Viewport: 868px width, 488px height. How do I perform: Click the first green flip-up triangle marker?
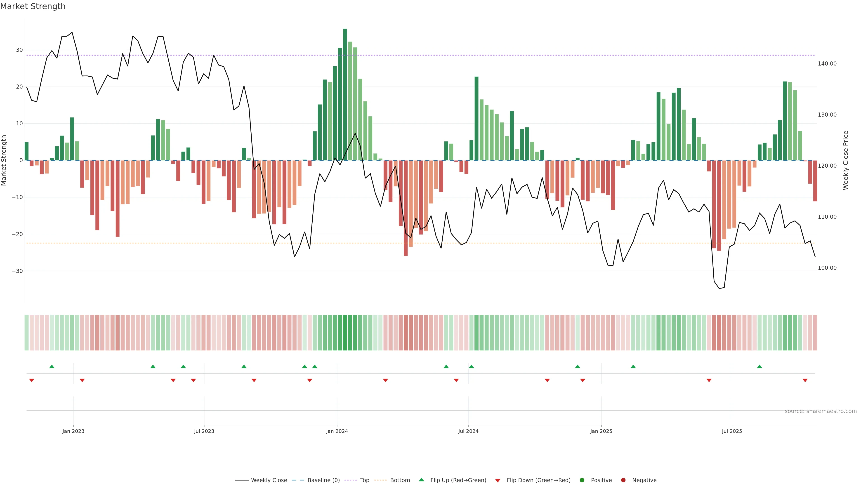pyautogui.click(x=52, y=366)
